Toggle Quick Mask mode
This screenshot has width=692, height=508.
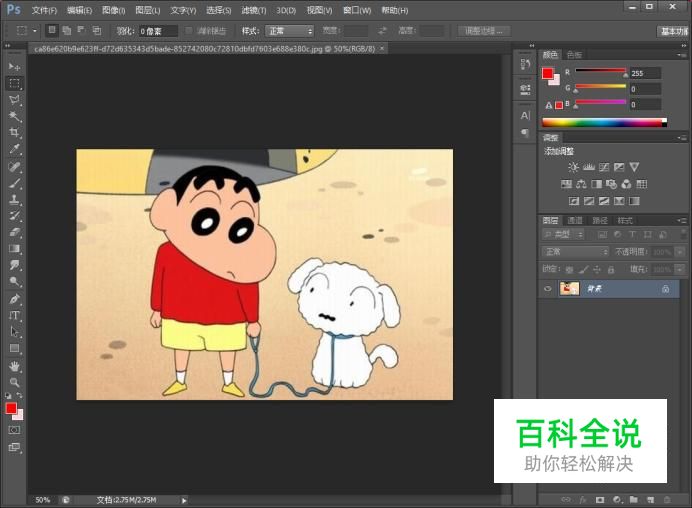click(x=14, y=430)
